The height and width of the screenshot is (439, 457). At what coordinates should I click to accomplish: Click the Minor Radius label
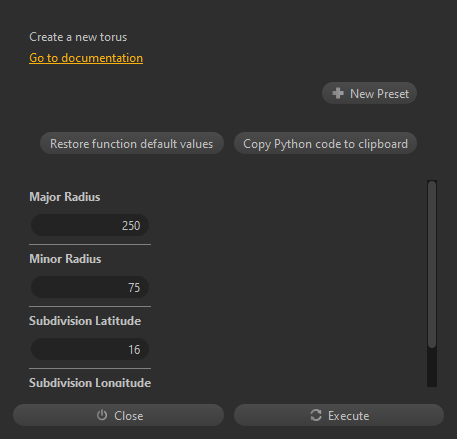[x=65, y=259]
